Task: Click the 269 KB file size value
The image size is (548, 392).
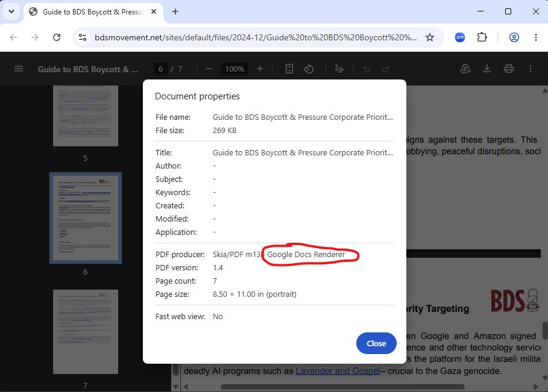Action: (x=224, y=130)
